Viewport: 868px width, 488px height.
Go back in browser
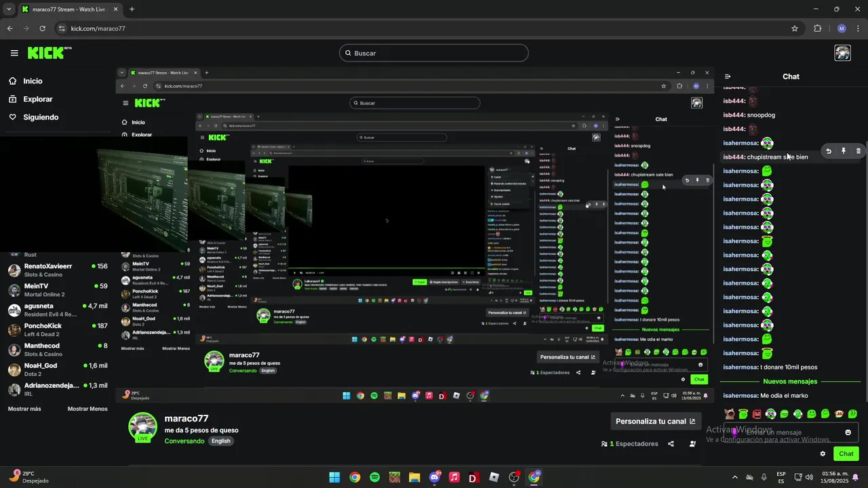(9, 28)
